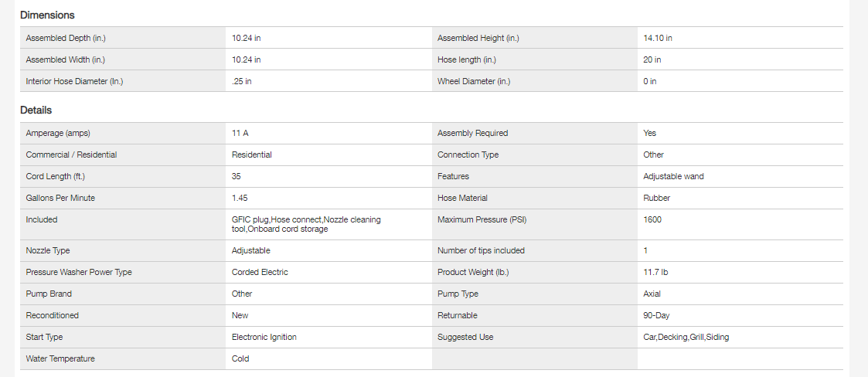868x377 pixels.
Task: Select the Assembly Required label
Action: point(472,133)
